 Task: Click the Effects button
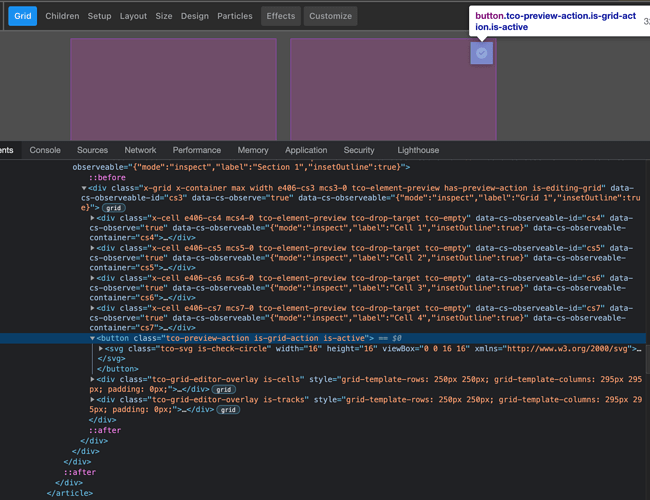pyautogui.click(x=281, y=16)
